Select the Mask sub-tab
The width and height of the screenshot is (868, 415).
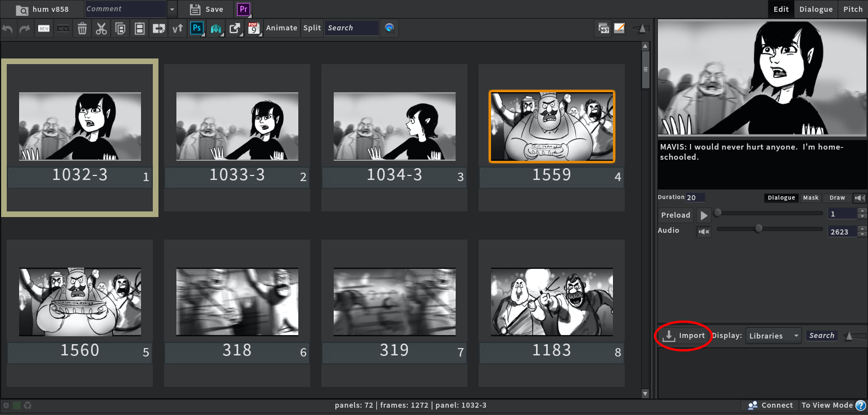click(x=811, y=198)
